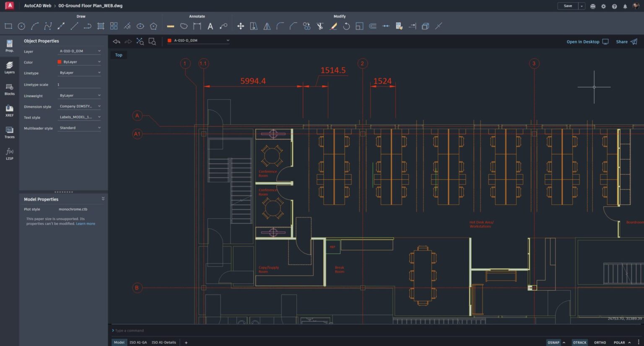Collapse the Model Properties section
Screen dimensions: 644x346
tap(103, 199)
